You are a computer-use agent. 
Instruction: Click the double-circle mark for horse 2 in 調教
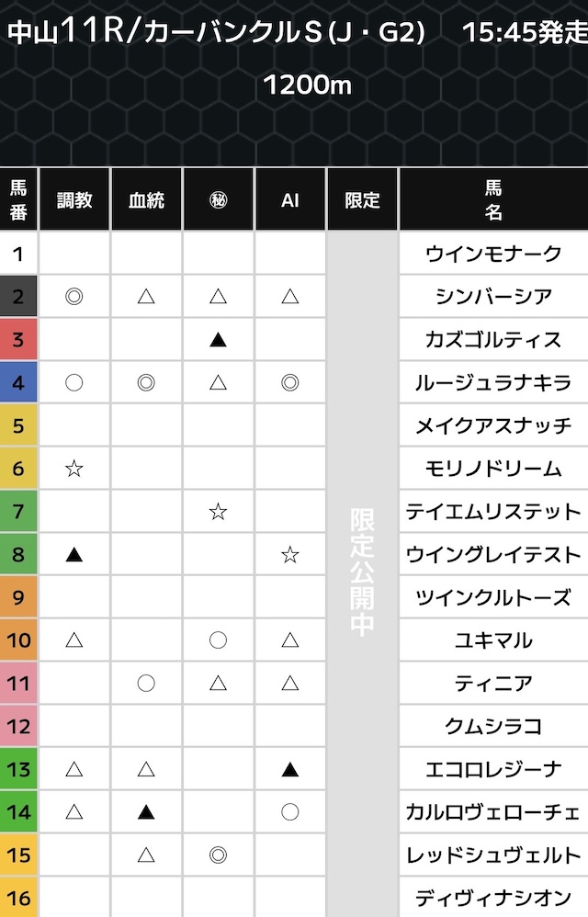[x=74, y=296]
